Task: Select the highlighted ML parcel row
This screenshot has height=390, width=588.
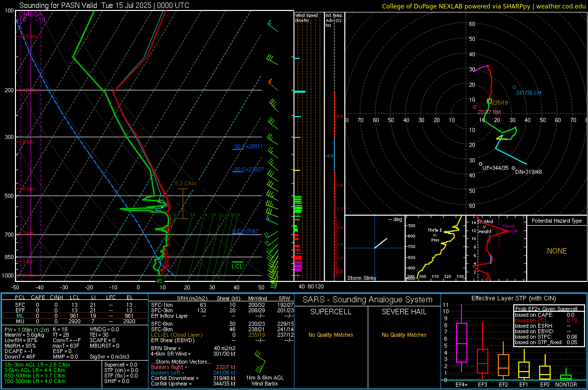Action: click(x=75, y=316)
